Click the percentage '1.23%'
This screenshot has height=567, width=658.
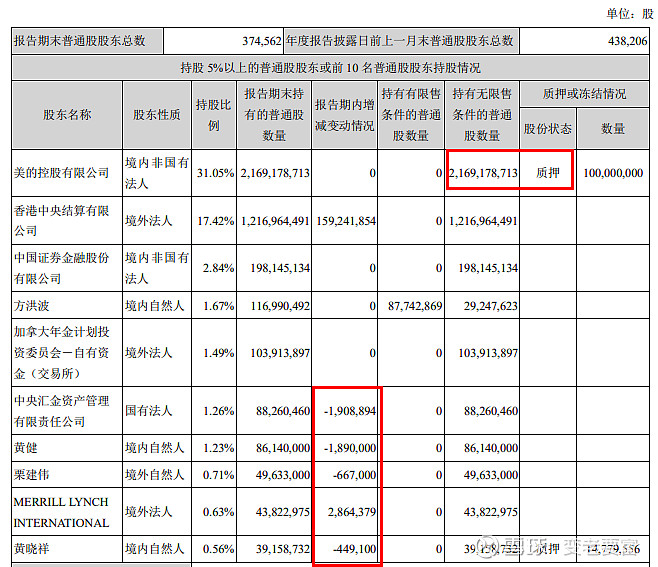click(218, 448)
